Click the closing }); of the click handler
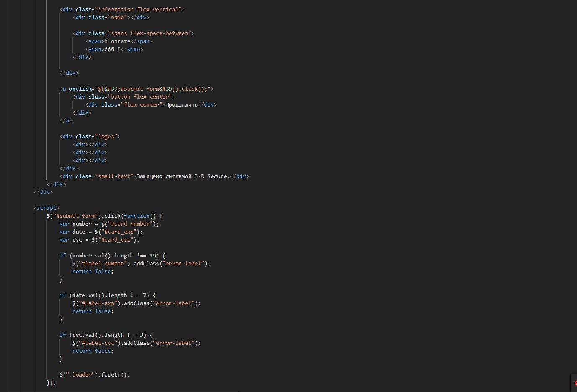This screenshot has height=392, width=577. point(51,382)
